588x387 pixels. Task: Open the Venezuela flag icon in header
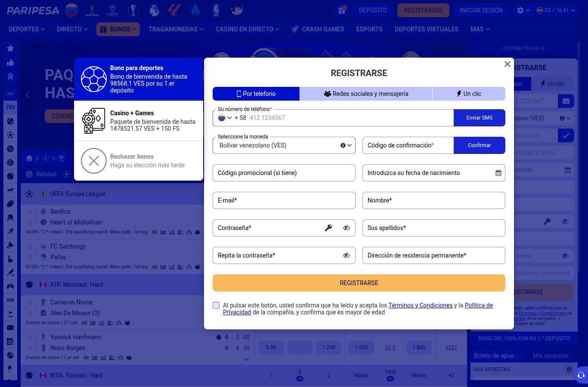tap(71, 10)
